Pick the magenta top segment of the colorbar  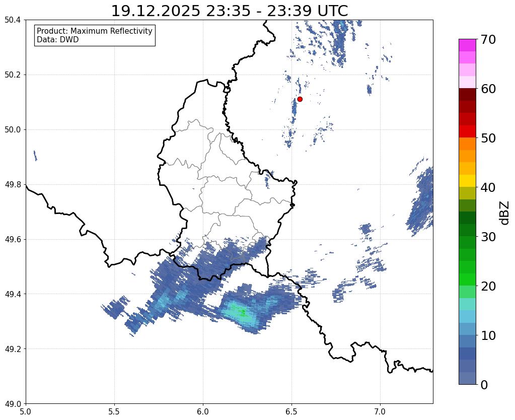[x=467, y=45]
